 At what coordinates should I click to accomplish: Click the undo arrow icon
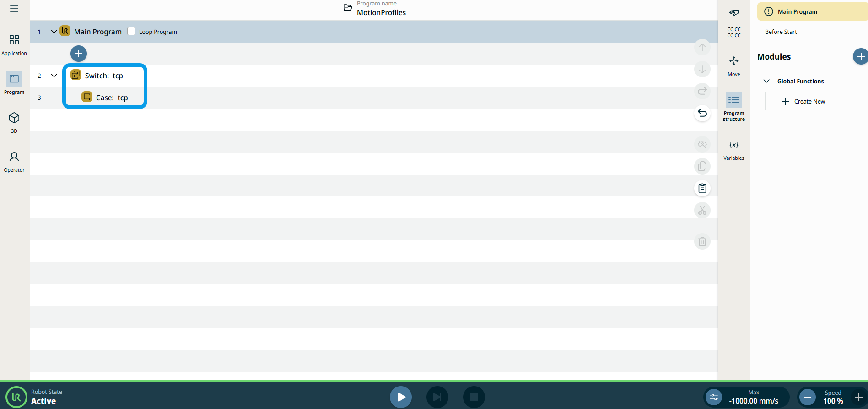coord(702,113)
